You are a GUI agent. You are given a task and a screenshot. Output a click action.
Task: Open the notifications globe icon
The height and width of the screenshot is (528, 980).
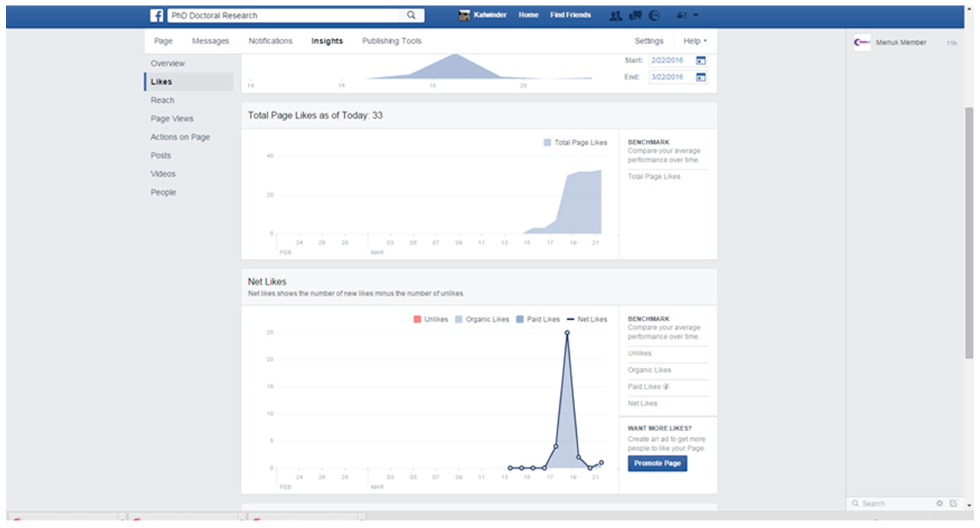tap(654, 16)
